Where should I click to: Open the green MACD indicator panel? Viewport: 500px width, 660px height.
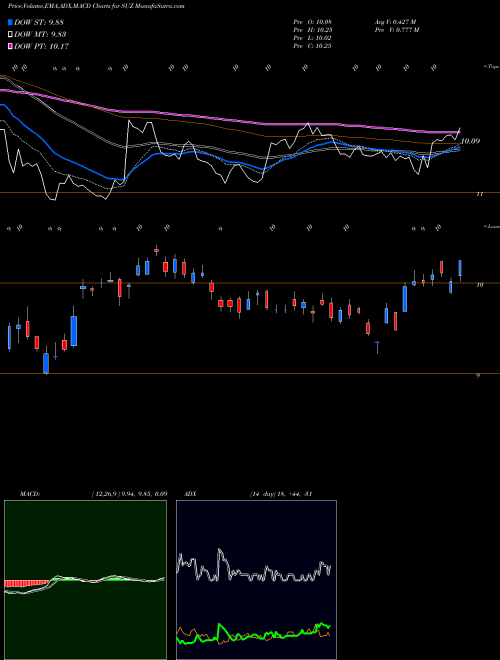pyautogui.click(x=85, y=580)
